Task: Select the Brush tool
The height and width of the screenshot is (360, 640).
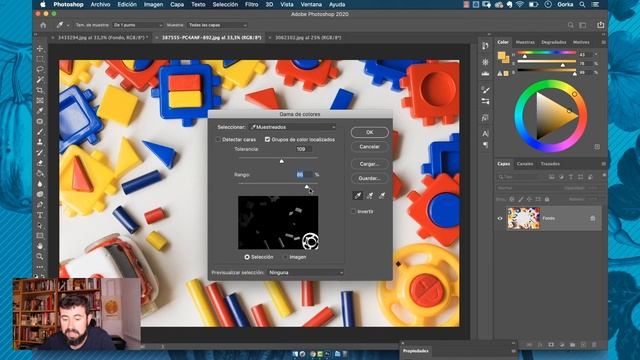Action: click(40, 132)
